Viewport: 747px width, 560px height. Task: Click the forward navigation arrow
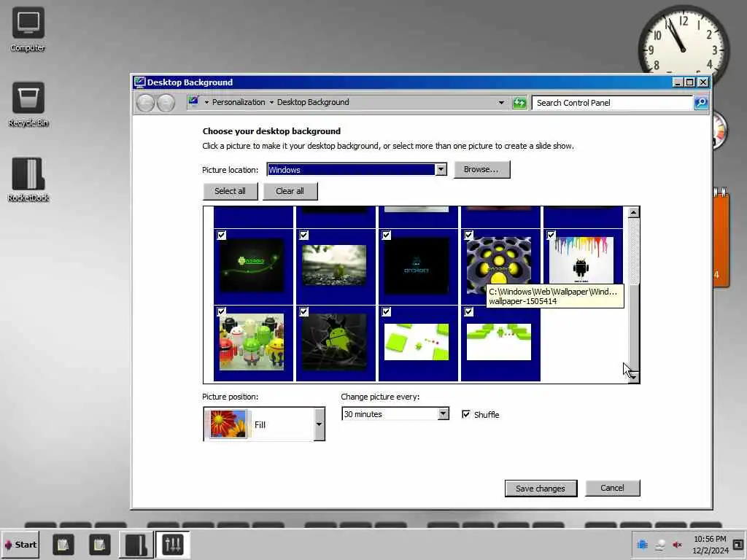tap(166, 103)
